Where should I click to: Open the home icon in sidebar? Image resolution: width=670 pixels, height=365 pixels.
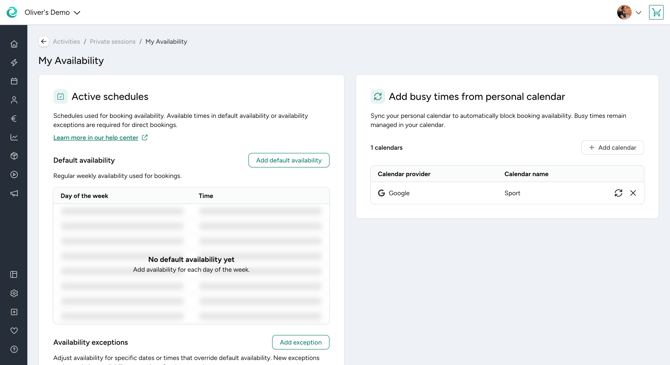point(14,44)
